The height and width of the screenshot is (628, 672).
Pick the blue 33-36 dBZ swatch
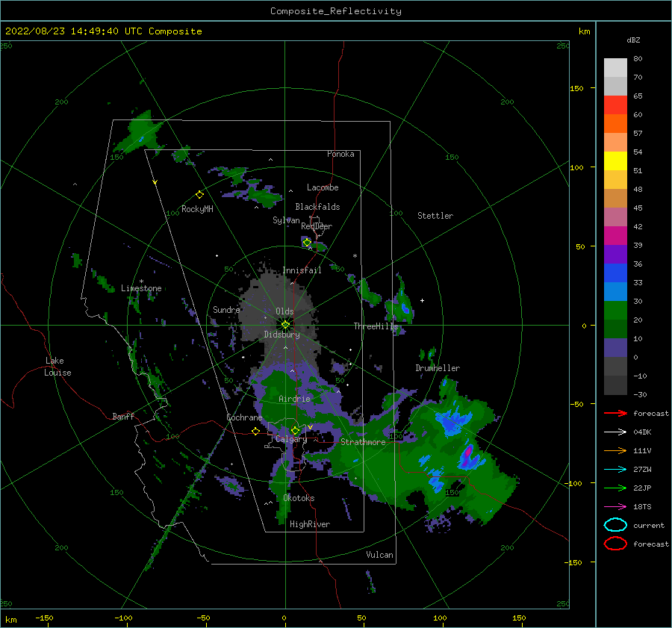[x=615, y=273]
